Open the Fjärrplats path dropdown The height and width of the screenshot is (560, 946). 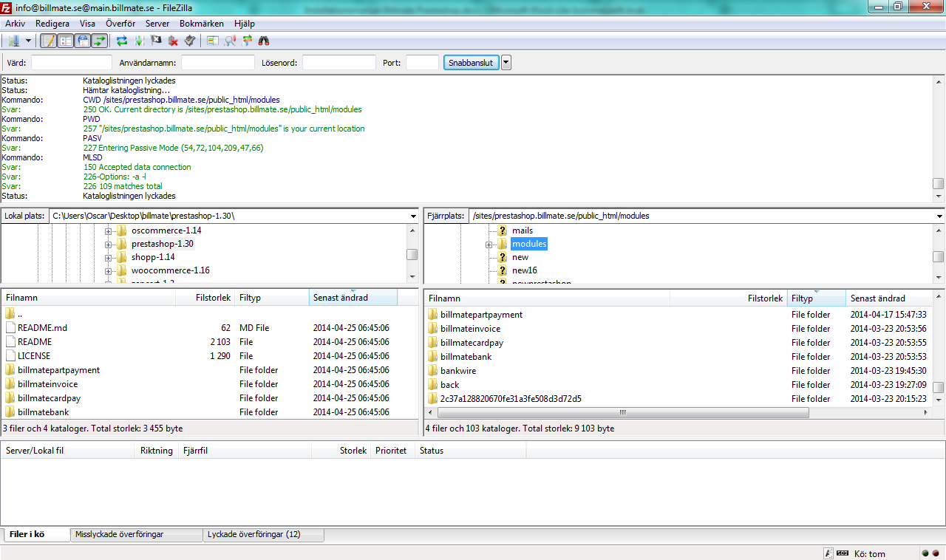(939, 216)
